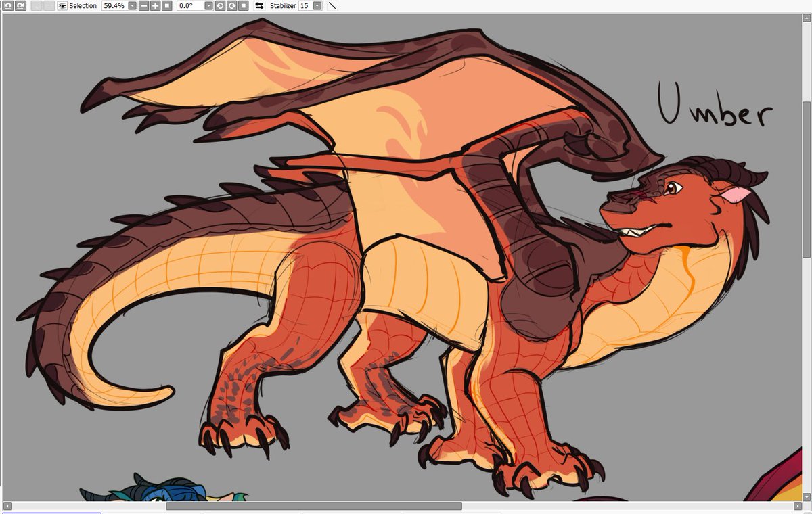
Task: Click the Selection label text
Action: point(83,5)
